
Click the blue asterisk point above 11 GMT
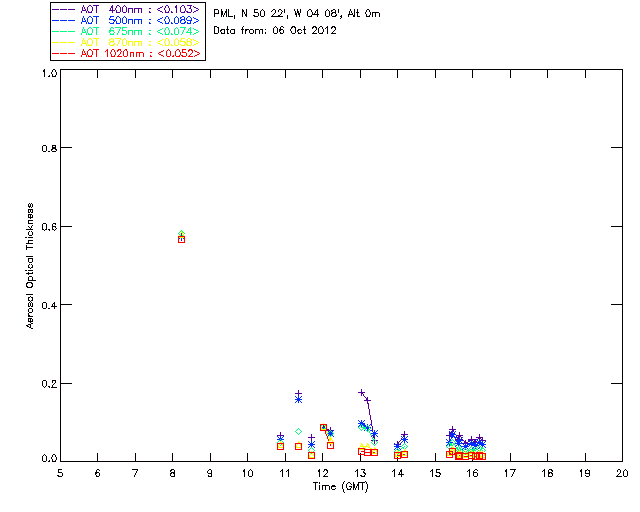click(298, 399)
